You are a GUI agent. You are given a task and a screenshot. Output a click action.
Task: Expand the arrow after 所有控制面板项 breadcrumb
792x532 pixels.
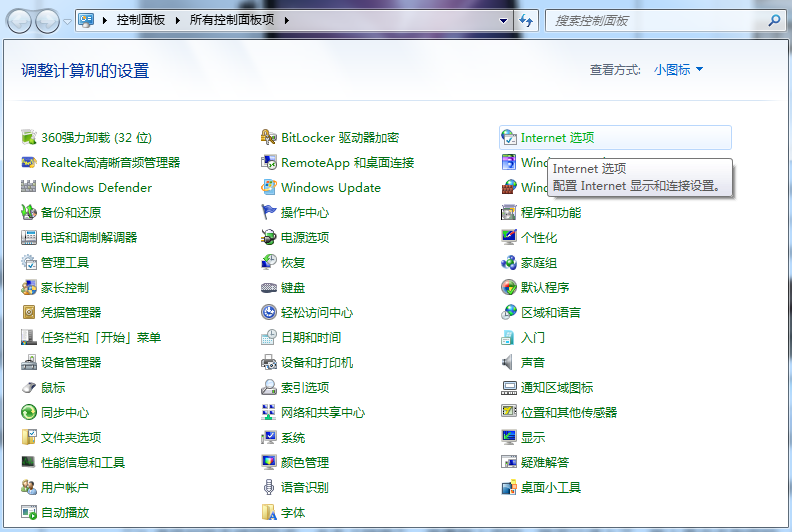tap(288, 20)
